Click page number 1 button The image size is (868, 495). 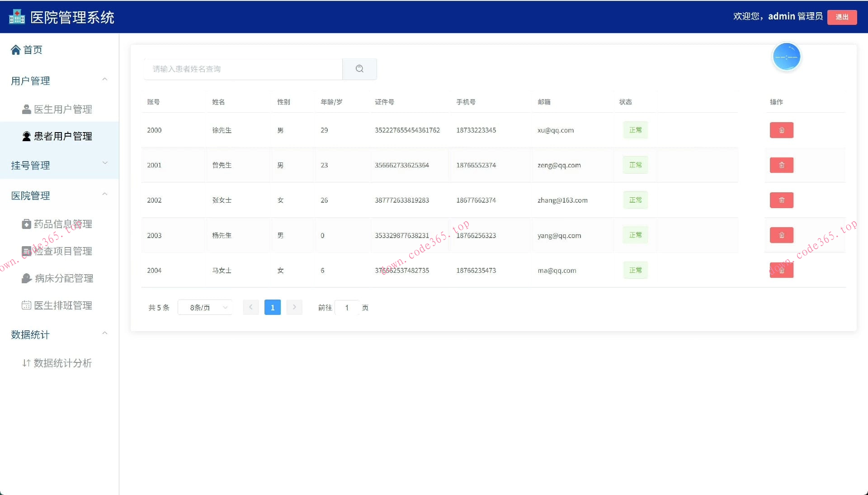pyautogui.click(x=272, y=308)
